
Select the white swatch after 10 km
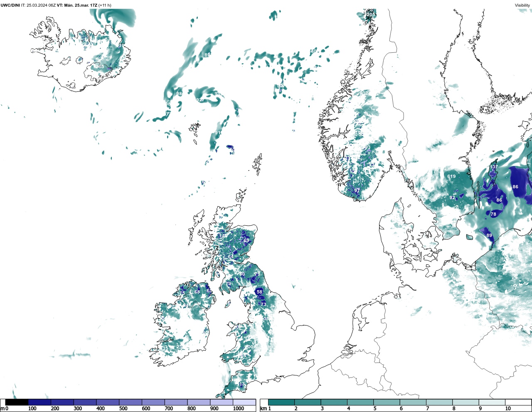[x=518, y=402]
